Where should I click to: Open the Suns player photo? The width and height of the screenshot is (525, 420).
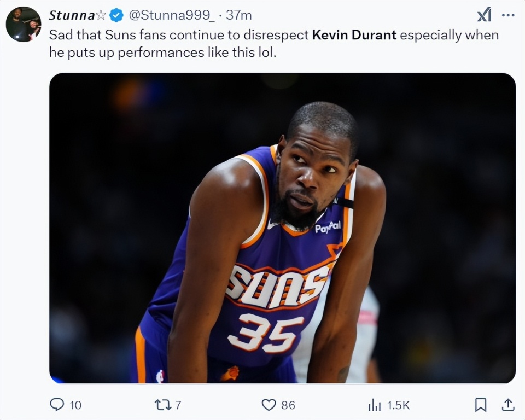coord(282,227)
